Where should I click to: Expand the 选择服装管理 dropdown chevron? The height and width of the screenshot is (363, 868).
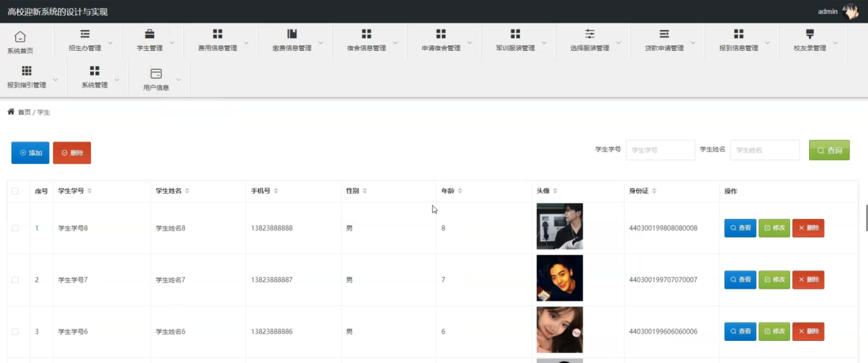[618, 43]
